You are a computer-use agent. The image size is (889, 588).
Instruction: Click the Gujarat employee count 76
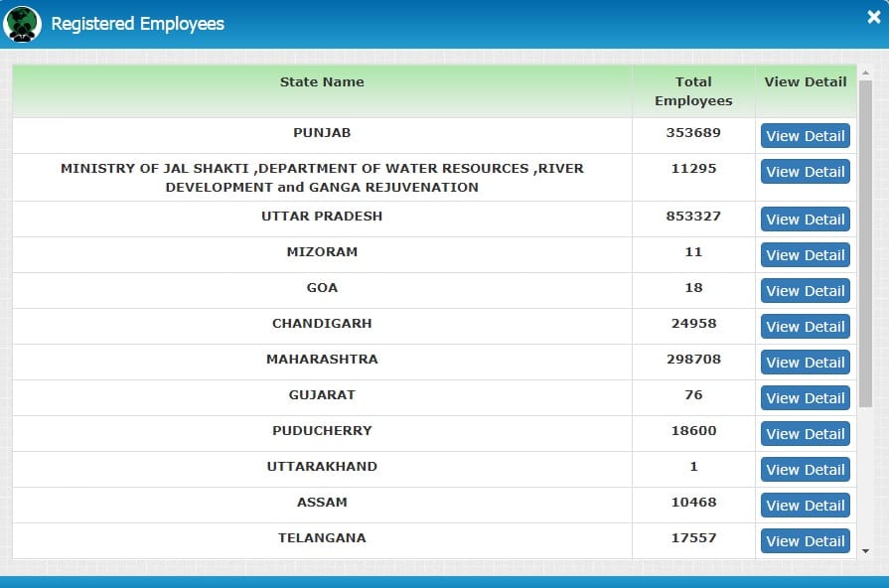coord(693,394)
